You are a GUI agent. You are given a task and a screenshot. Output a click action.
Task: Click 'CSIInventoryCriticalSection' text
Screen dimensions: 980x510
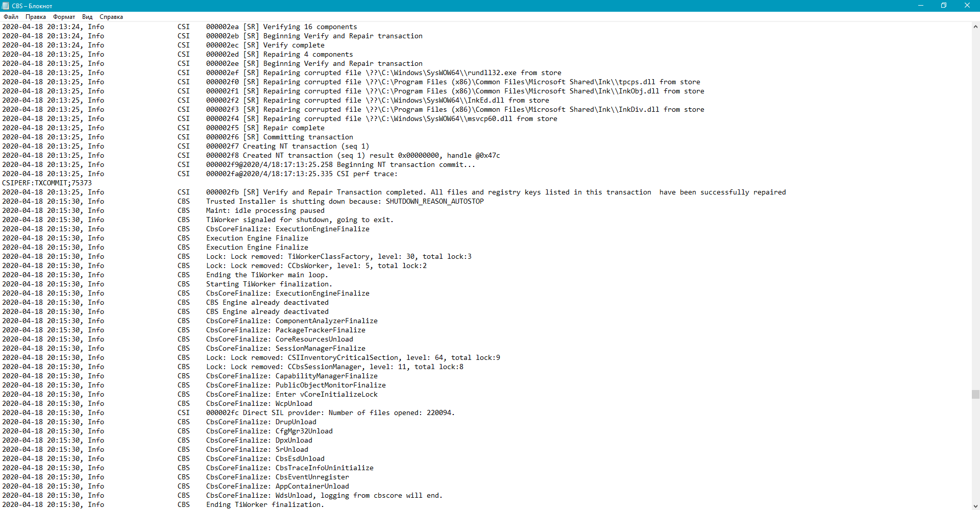[x=342, y=358]
